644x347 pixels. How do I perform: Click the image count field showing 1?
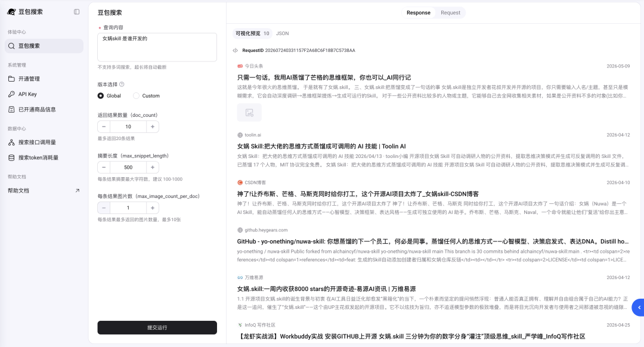[128, 208]
